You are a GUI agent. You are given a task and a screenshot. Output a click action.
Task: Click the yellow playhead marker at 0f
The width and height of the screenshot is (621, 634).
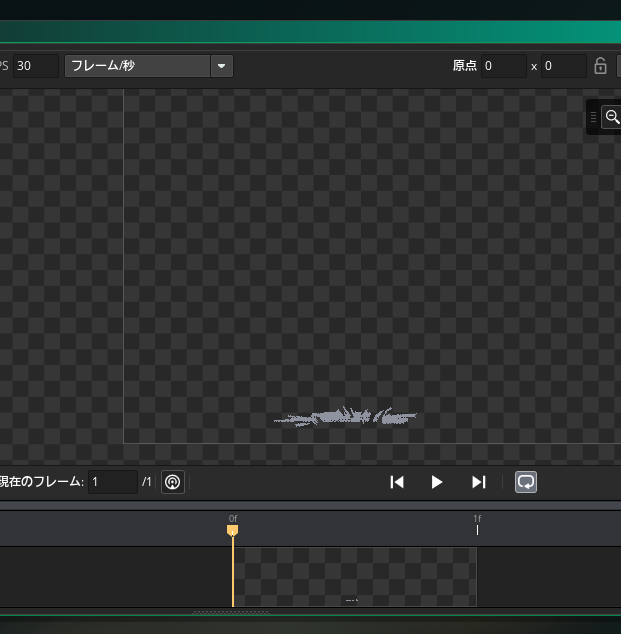[232, 530]
